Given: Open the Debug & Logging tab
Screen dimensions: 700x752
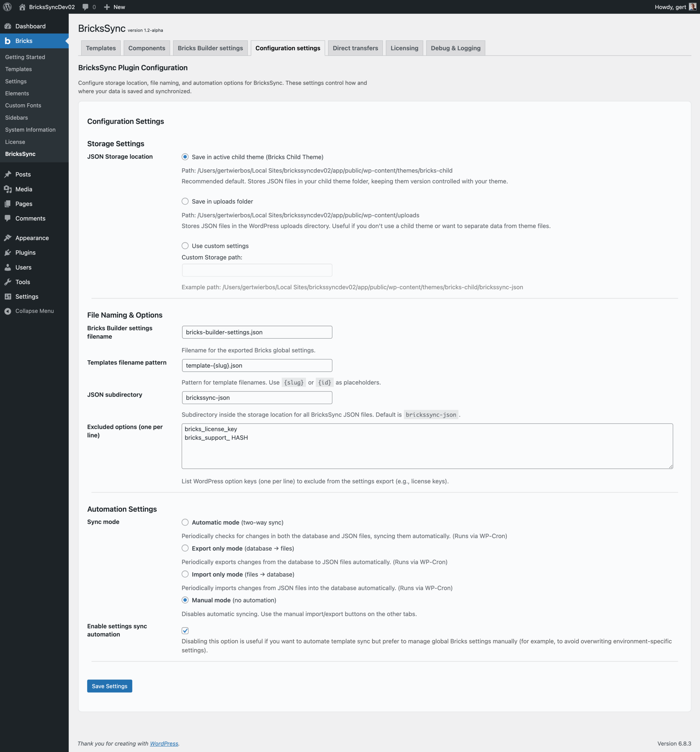Looking at the screenshot, I should [455, 48].
